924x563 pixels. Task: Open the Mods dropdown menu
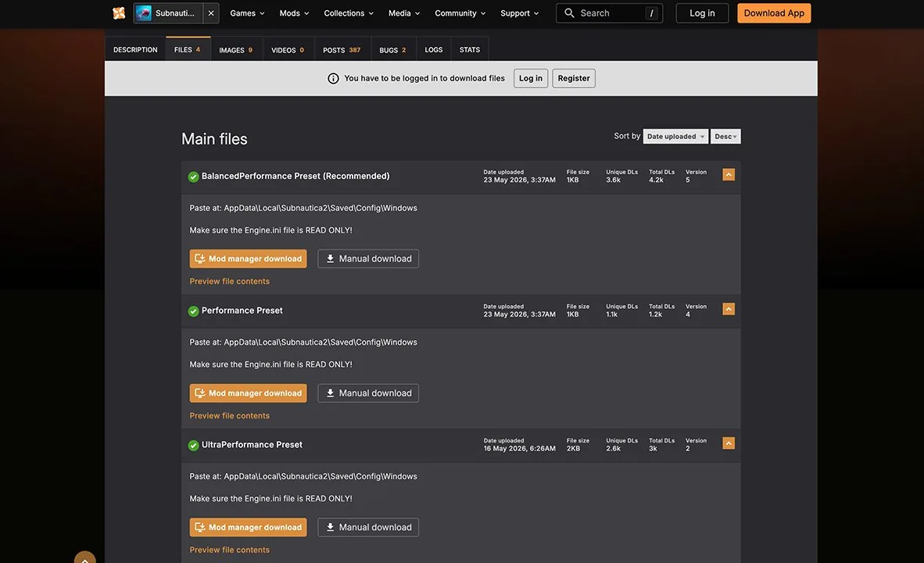point(294,13)
